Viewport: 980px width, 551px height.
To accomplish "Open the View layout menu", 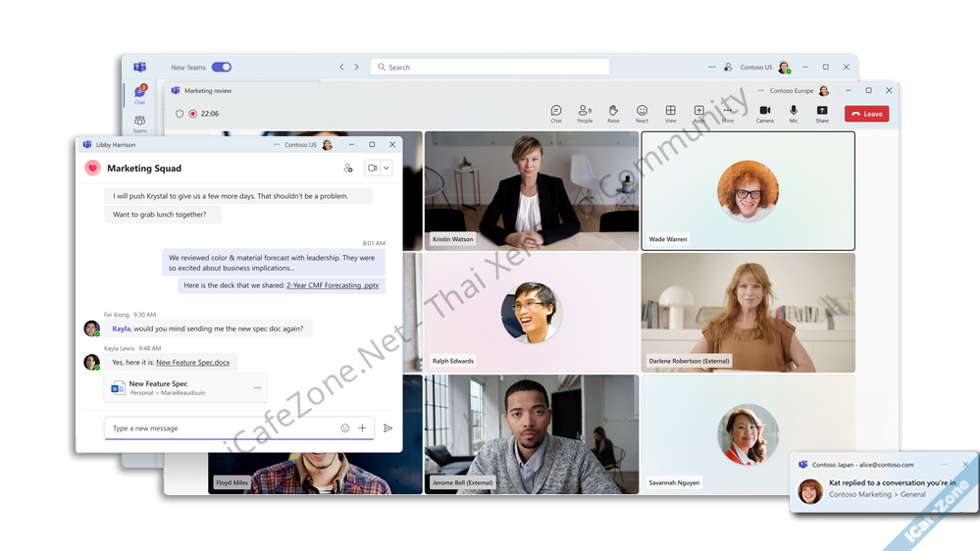I will (x=670, y=113).
